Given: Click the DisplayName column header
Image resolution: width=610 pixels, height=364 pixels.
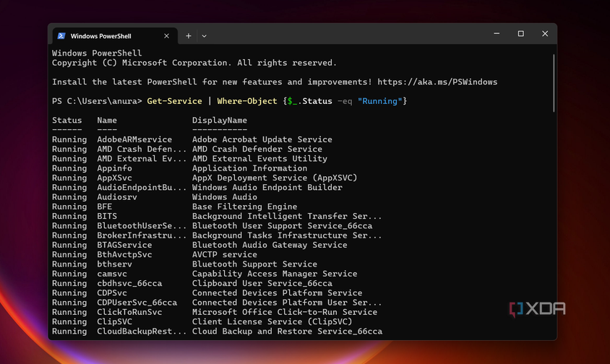Looking at the screenshot, I should tap(219, 120).
